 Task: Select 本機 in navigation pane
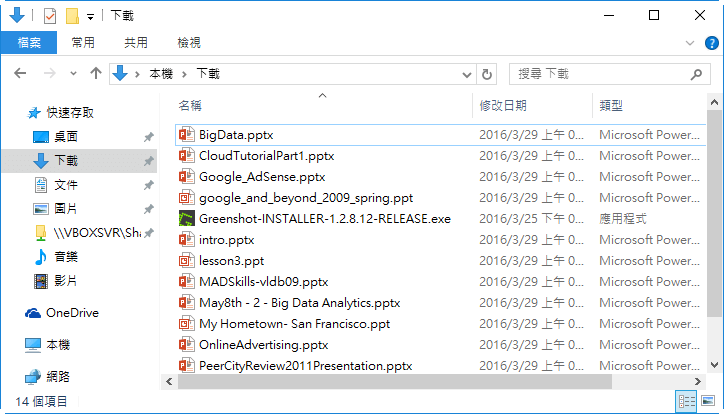58,345
